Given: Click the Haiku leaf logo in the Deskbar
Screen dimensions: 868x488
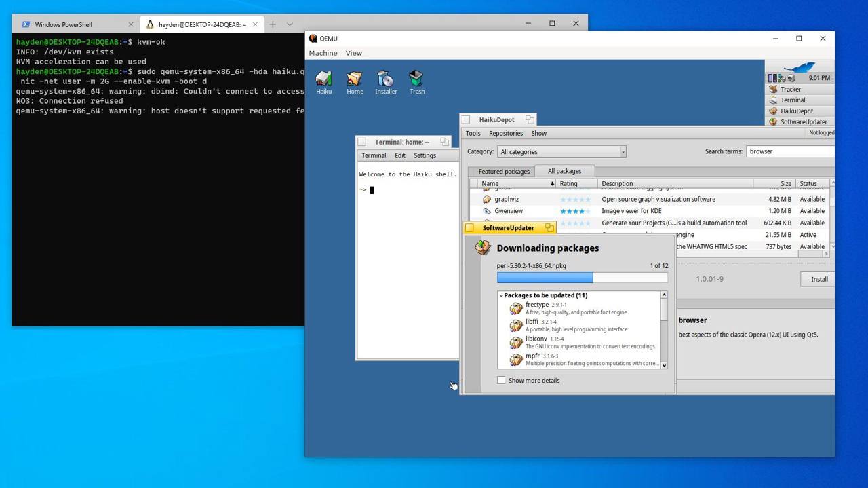Looking at the screenshot, I should tap(800, 67).
